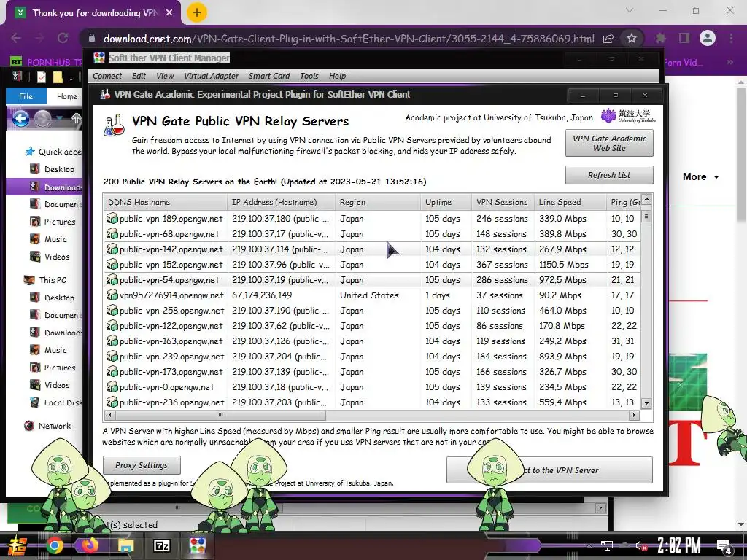Select server icon for public-vpn-122.opengw.net
This screenshot has height=560, width=747.
112,326
